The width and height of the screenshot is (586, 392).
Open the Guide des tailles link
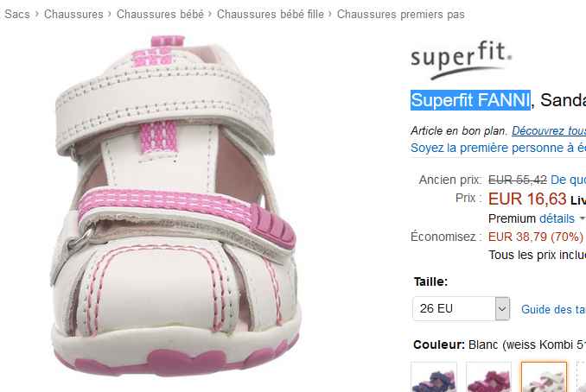(x=553, y=309)
